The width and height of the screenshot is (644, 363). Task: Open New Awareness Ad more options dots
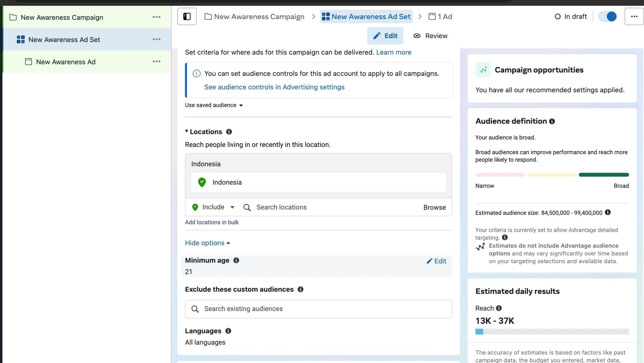tap(156, 61)
